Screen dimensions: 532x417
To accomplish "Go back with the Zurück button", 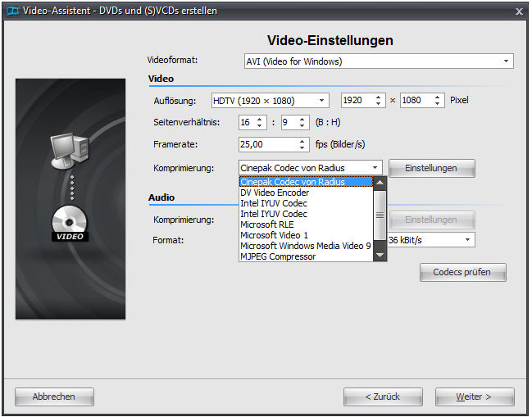I will click(384, 397).
